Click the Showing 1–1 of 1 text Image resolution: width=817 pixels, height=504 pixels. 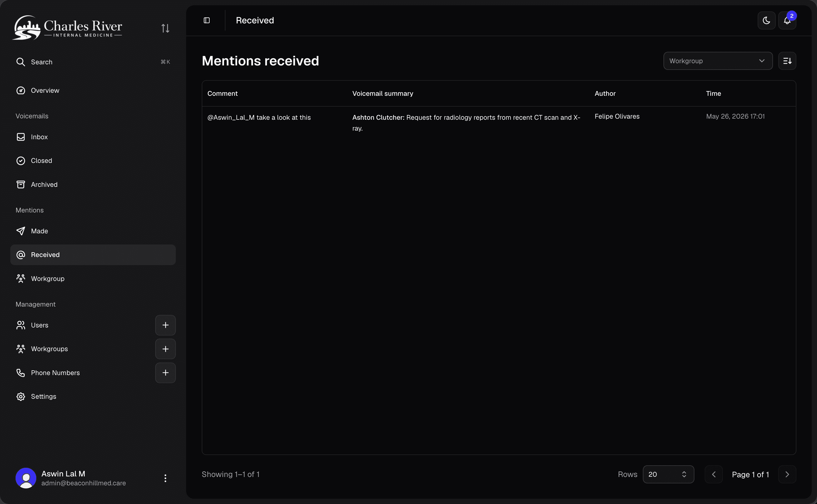(230, 474)
